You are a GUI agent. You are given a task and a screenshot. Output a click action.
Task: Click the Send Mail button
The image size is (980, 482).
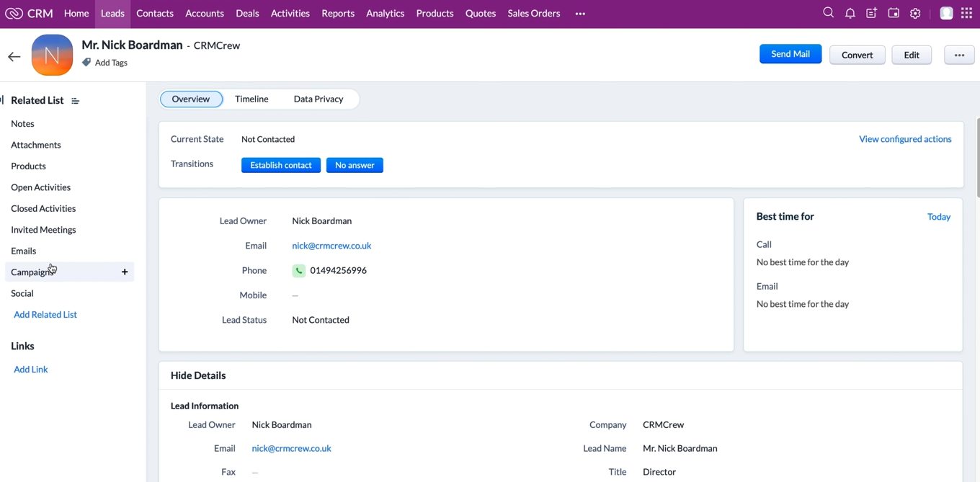(x=790, y=53)
